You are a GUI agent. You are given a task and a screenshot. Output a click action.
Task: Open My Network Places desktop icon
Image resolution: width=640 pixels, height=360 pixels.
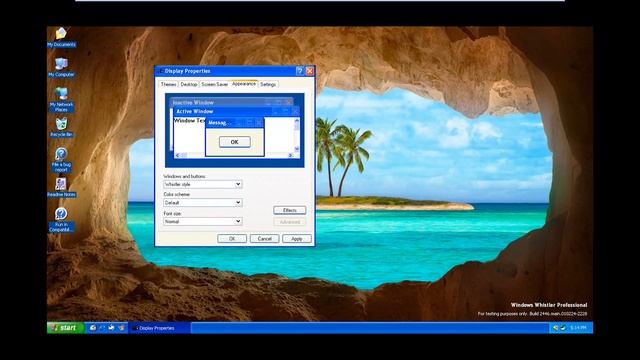point(61,100)
